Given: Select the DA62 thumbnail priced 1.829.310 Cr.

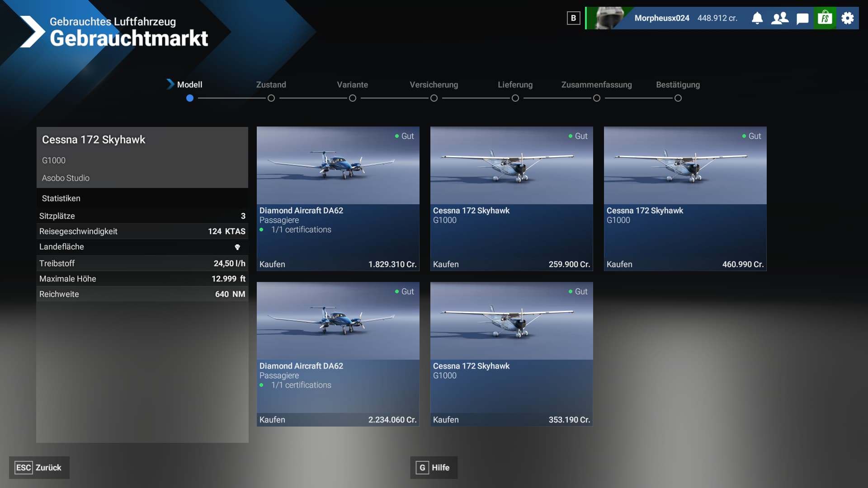Looking at the screenshot, I should [x=338, y=165].
